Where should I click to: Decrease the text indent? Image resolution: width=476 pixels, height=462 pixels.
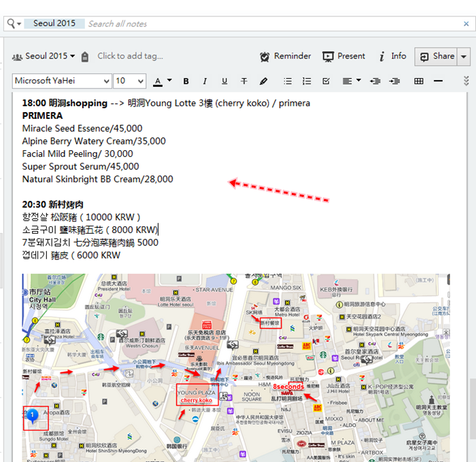point(375,81)
